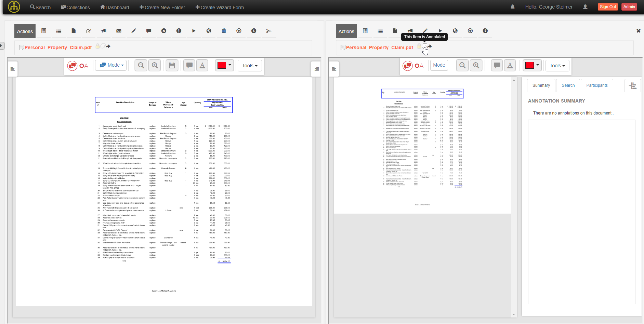This screenshot has height=324, width=644.
Task: Save annotations using the floppy disk icon
Action: [x=172, y=65]
